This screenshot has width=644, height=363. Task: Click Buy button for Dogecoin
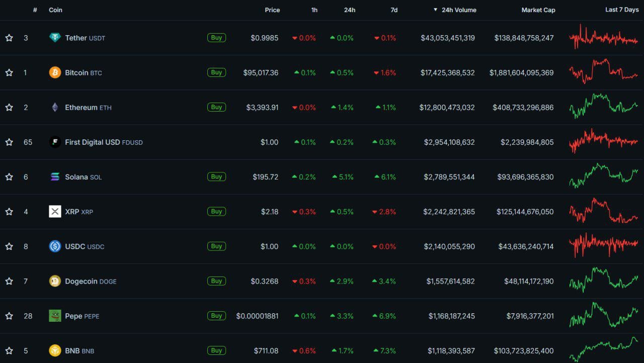pos(216,281)
